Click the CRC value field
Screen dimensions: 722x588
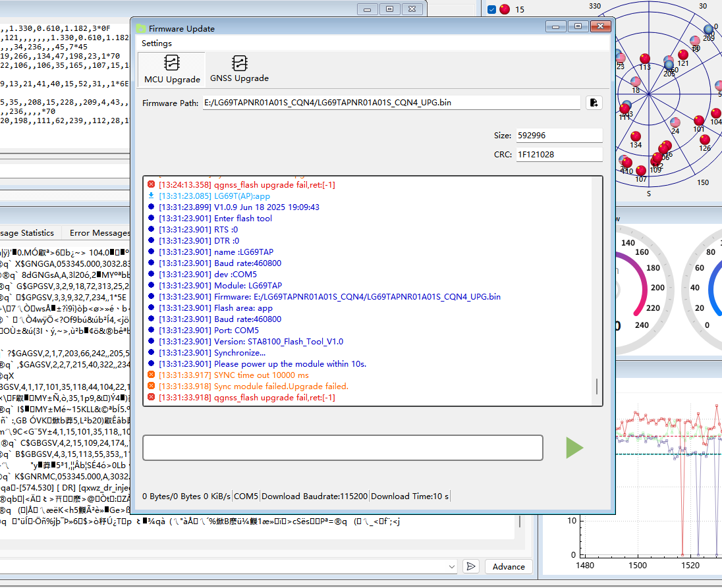tap(559, 154)
